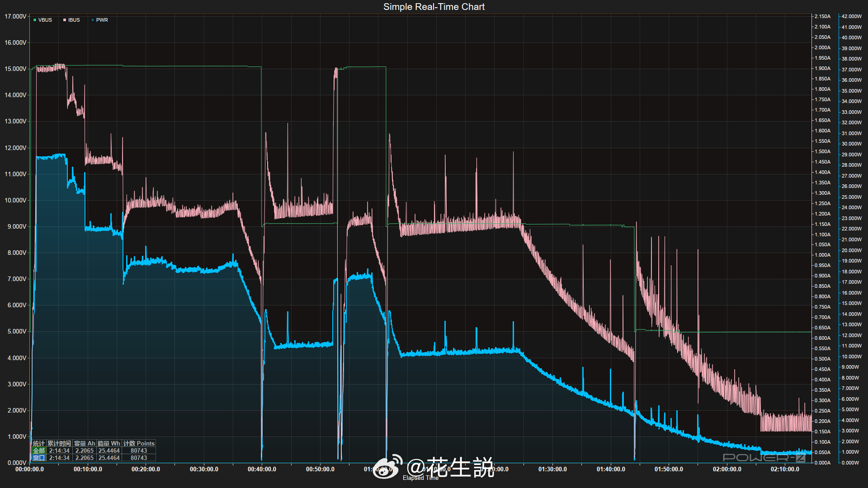The image size is (868, 488).
Task: Click 25.4464 energy in the 全部 row
Action: 109,450
